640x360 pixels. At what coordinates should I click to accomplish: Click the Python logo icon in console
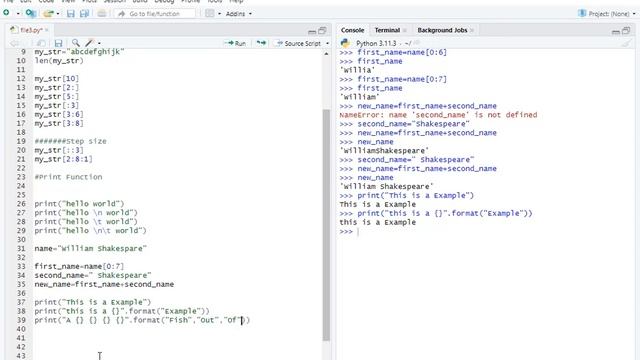point(345,43)
